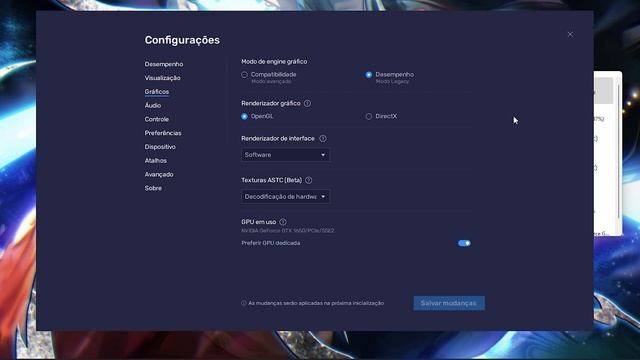Expand the Renderizador de interface Software dropdown
Viewport: 640px width, 360px height.
[285, 155]
